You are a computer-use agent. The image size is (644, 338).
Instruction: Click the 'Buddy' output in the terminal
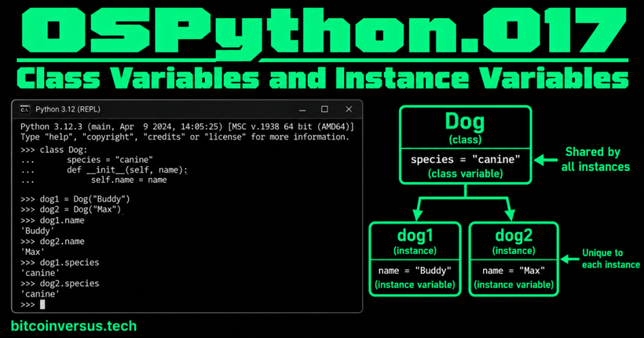(x=37, y=230)
